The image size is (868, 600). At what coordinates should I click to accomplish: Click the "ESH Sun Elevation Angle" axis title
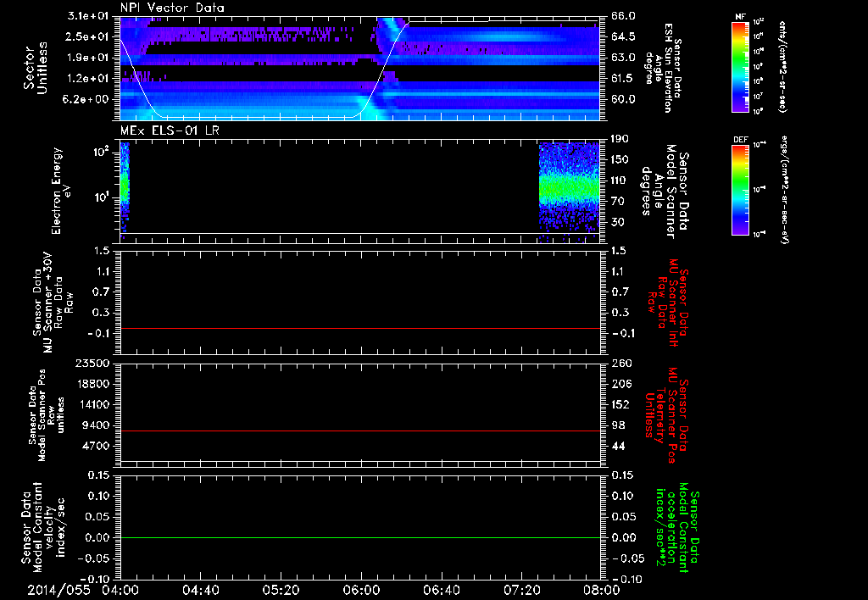point(663,68)
